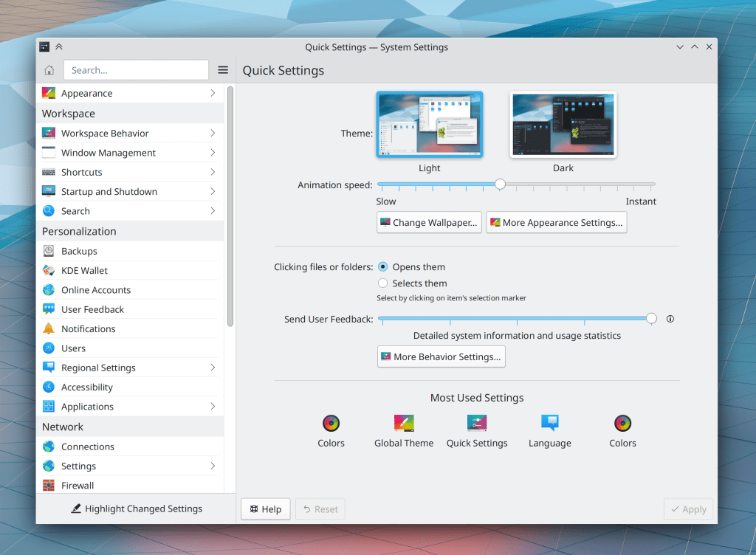This screenshot has width=756, height=555.
Task: Go to Users settings page
Action: click(x=73, y=348)
